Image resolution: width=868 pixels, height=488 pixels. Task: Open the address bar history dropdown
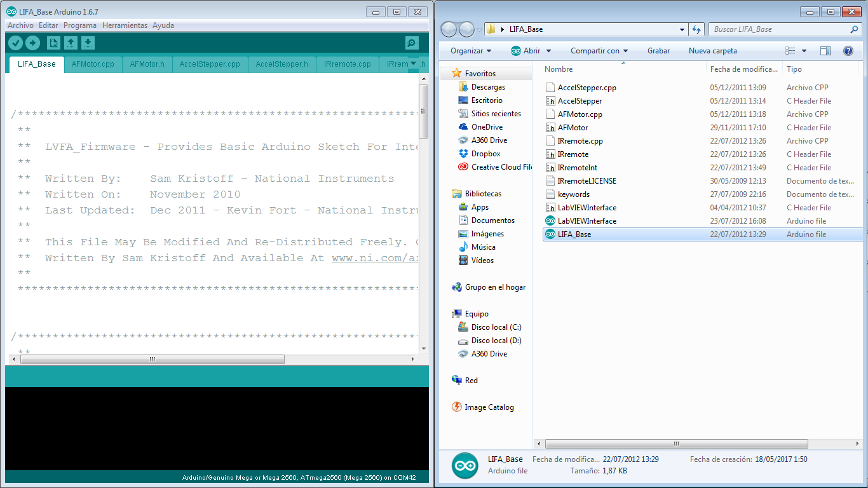click(682, 29)
